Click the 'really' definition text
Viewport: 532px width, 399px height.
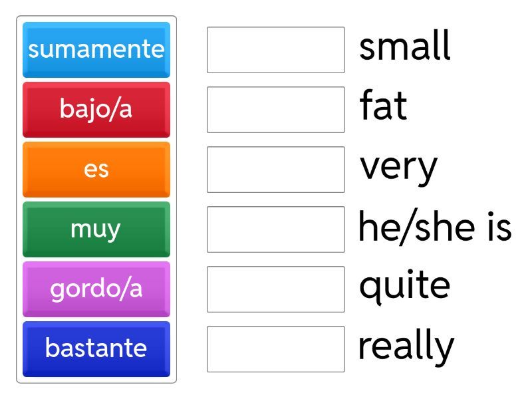[x=406, y=346]
